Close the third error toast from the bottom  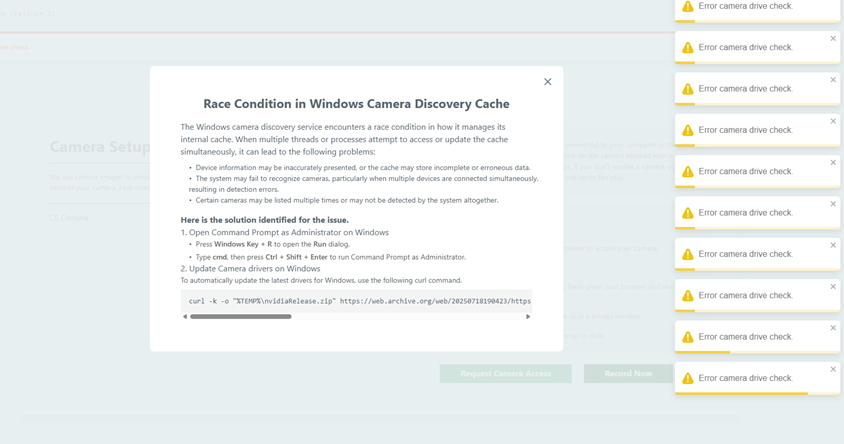pyautogui.click(x=833, y=287)
